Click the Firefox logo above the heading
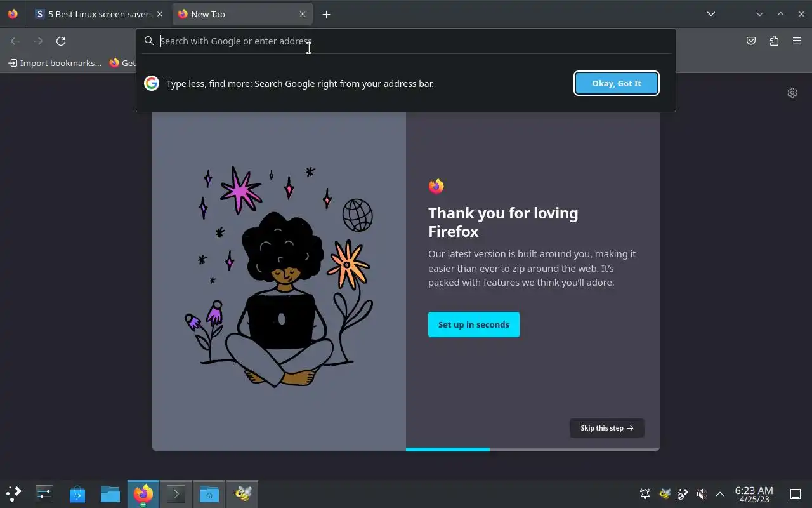Screen dimensions: 812x508 coord(436,186)
